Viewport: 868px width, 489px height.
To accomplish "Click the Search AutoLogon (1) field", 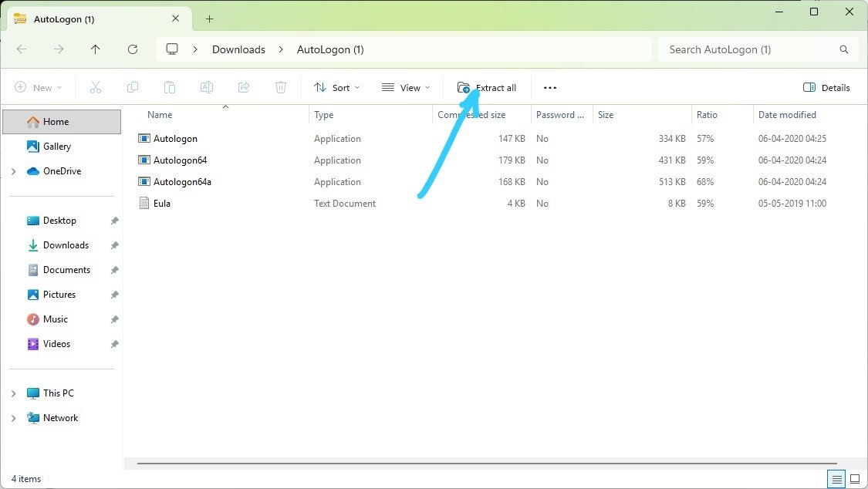I will 748,49.
